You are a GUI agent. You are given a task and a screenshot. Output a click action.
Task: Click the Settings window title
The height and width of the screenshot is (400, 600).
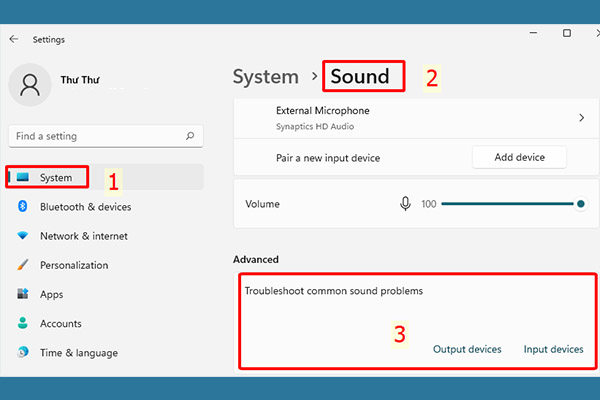tap(49, 39)
